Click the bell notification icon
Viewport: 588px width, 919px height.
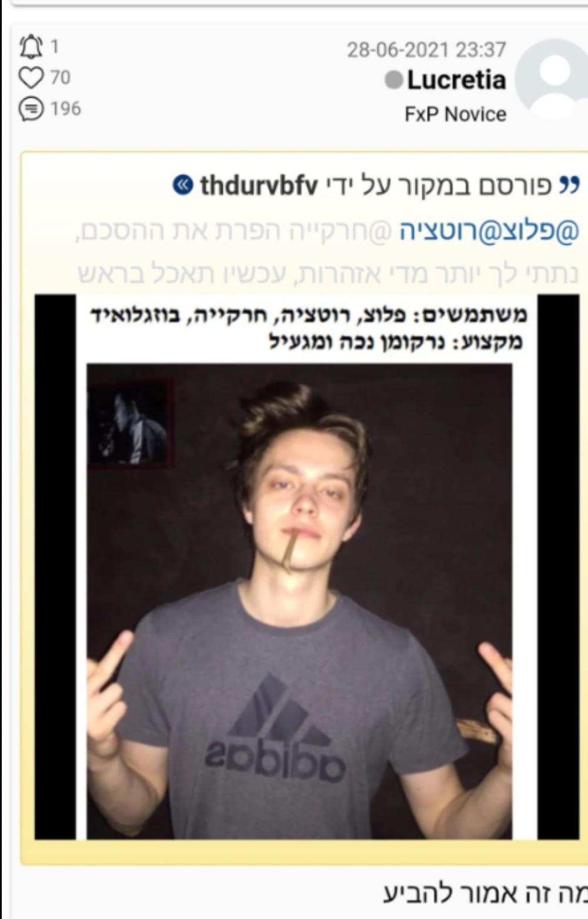pyautogui.click(x=31, y=46)
